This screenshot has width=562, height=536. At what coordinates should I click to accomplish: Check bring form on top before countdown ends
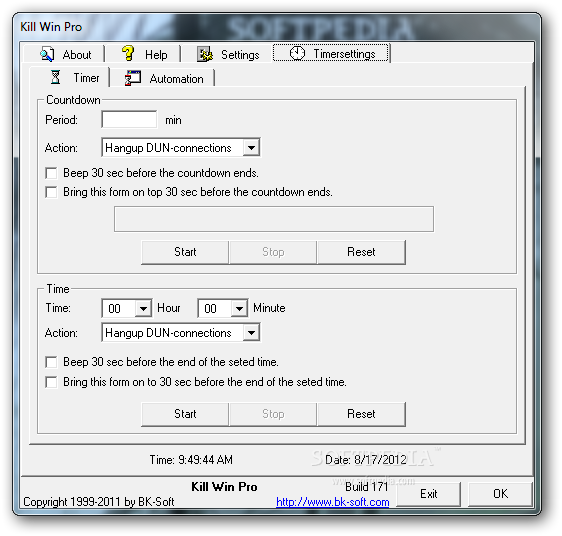click(51, 192)
